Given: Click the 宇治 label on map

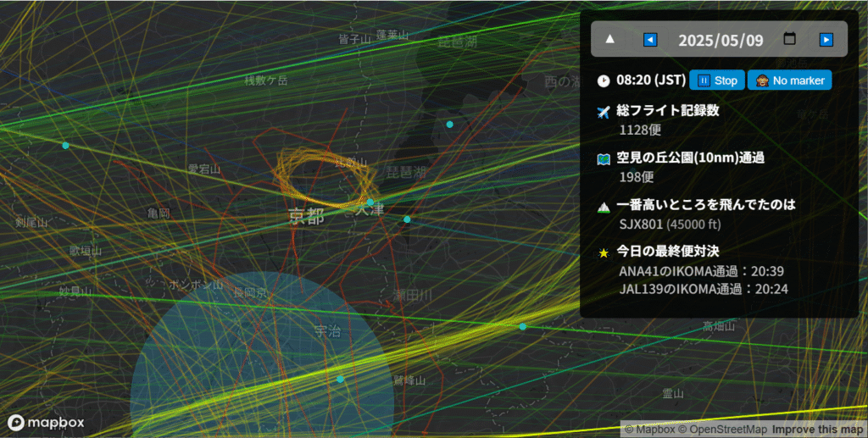Looking at the screenshot, I should (327, 331).
